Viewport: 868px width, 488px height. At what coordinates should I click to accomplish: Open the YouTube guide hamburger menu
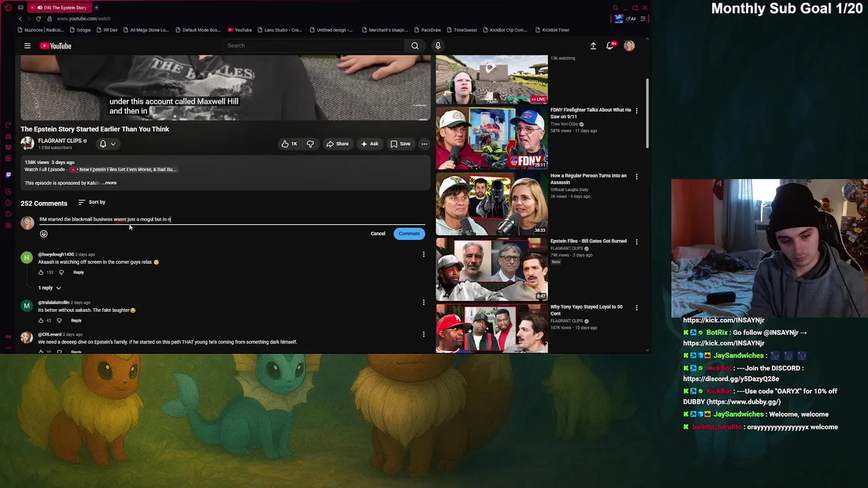pos(27,46)
